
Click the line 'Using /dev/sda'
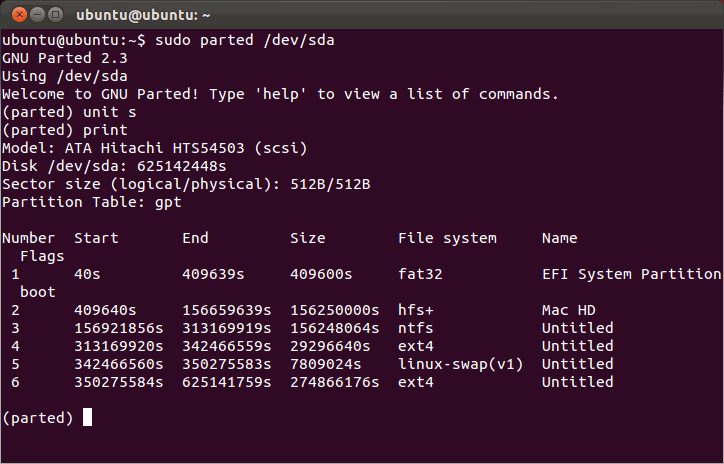[65, 76]
